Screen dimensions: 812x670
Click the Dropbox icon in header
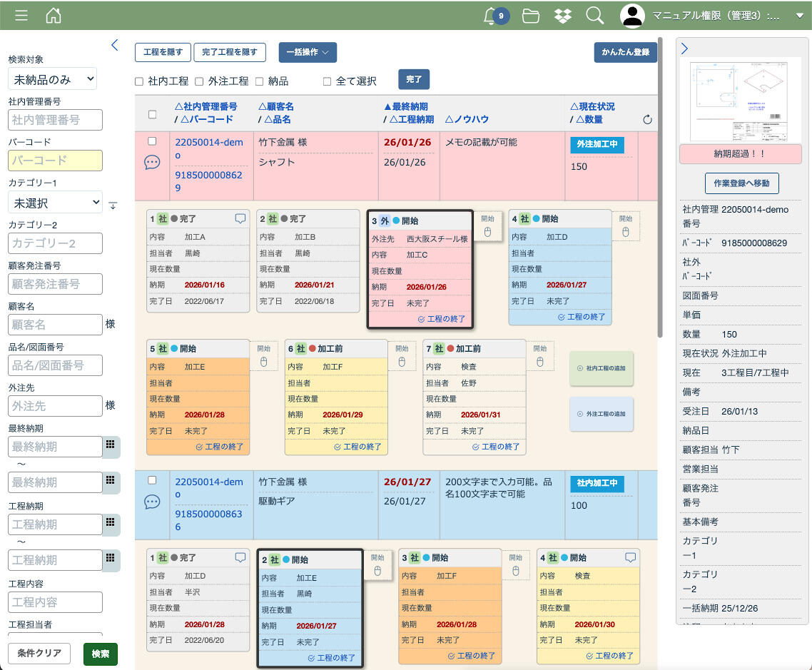[x=563, y=16]
